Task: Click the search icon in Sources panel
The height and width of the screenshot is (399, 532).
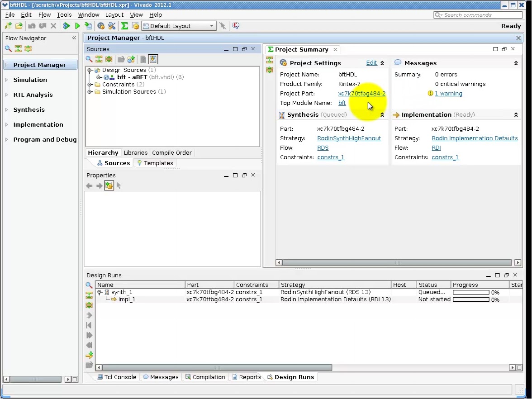Action: pos(89,59)
